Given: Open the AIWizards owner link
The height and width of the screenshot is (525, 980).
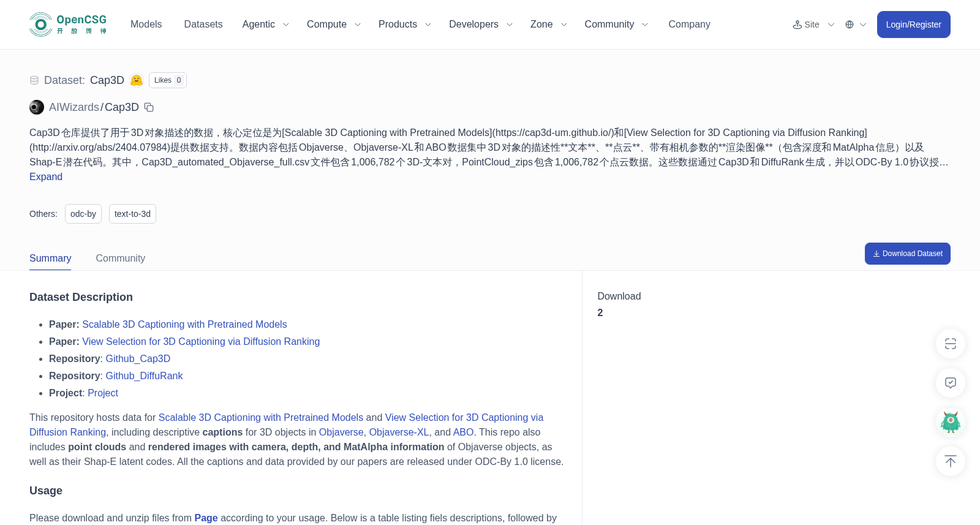Looking at the screenshot, I should tap(74, 107).
